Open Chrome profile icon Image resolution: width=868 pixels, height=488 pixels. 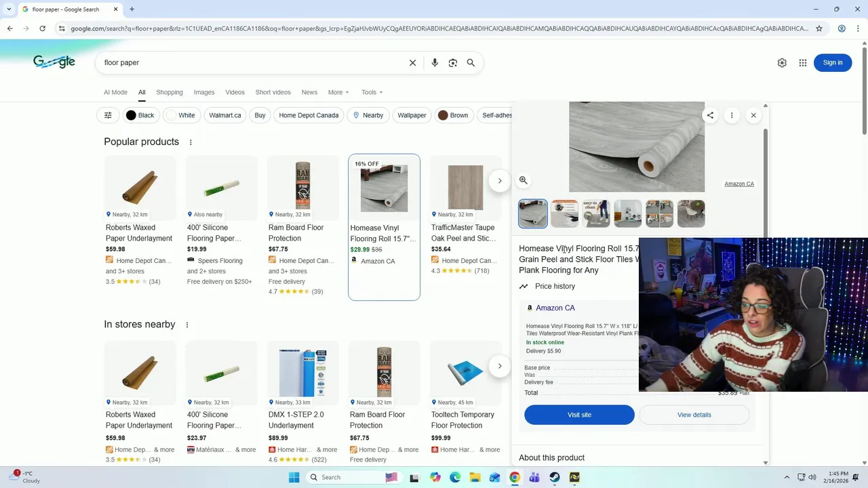point(842,28)
